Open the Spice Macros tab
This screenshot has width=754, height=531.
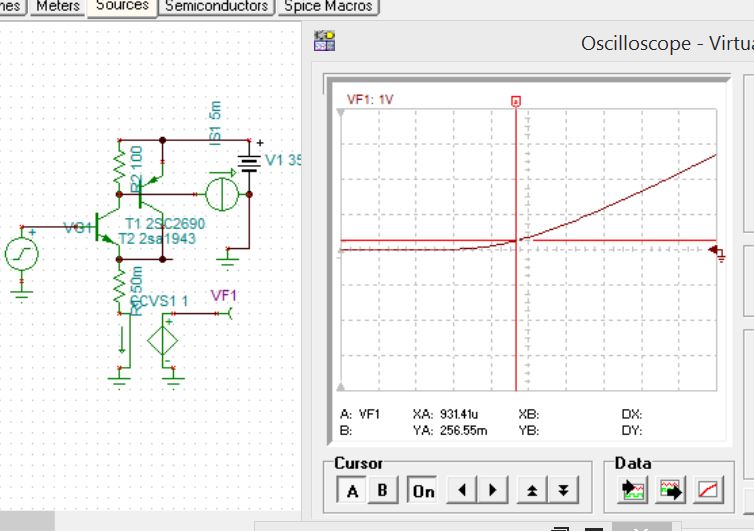coord(328,7)
